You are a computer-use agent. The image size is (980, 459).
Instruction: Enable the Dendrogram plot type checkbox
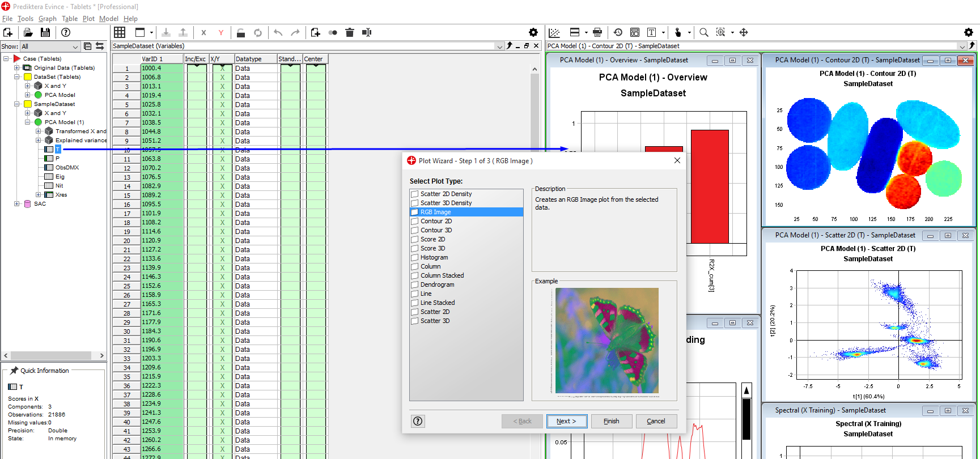click(415, 284)
